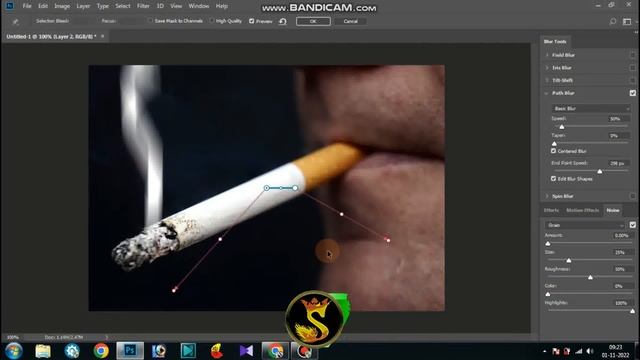Image resolution: width=640 pixels, height=360 pixels.
Task: Open the teal play-arrow app in taskbar
Action: pyautogui.click(x=188, y=351)
